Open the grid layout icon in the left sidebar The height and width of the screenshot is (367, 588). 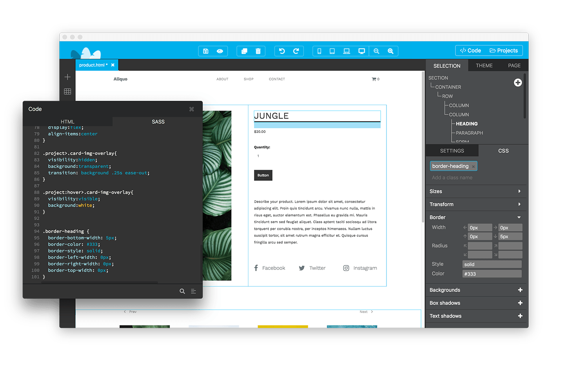click(x=67, y=91)
